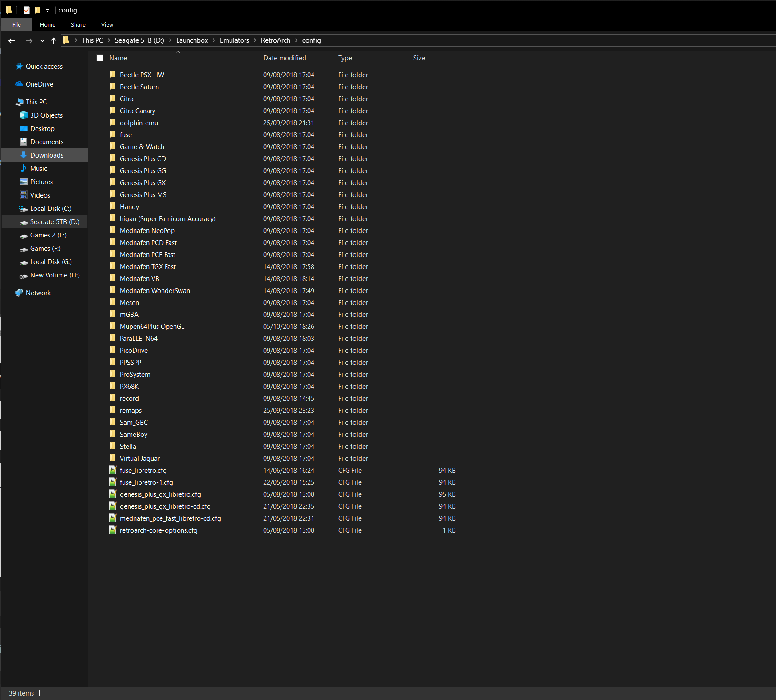
Task: Open the Quick Access Toolbar customize dropdown
Action: tap(48, 10)
